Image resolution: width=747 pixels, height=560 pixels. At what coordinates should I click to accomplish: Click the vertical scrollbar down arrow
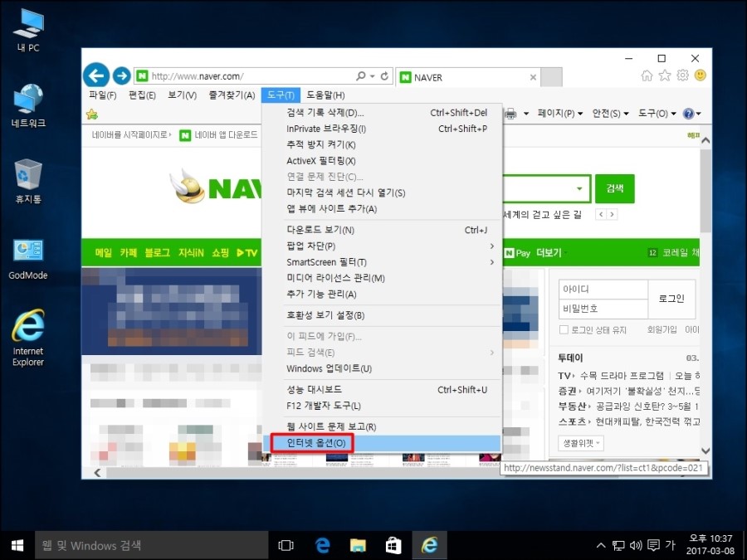point(706,450)
